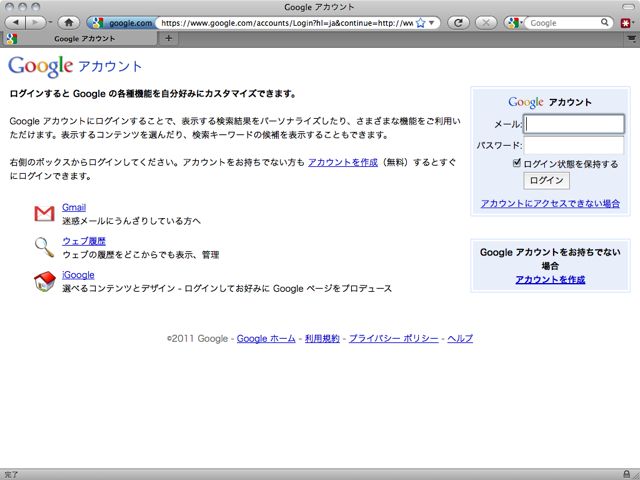Open the Gmail link
The width and height of the screenshot is (640, 480).
(74, 207)
